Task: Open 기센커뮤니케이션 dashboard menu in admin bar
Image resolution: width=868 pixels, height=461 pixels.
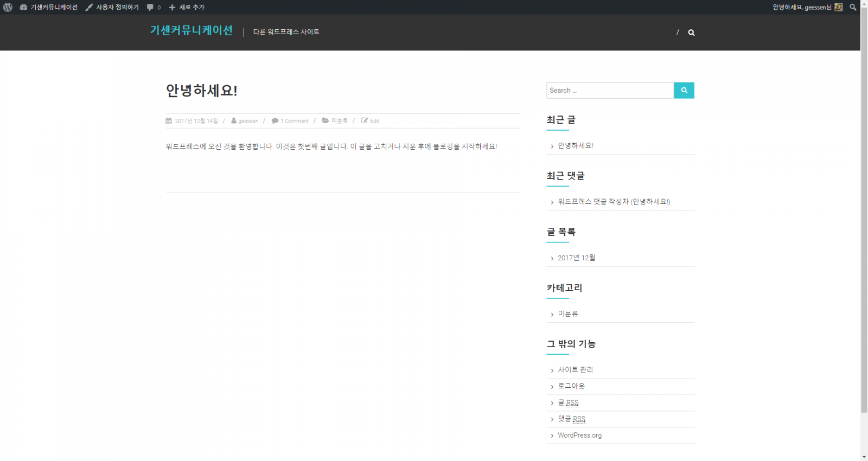Action: pos(49,7)
